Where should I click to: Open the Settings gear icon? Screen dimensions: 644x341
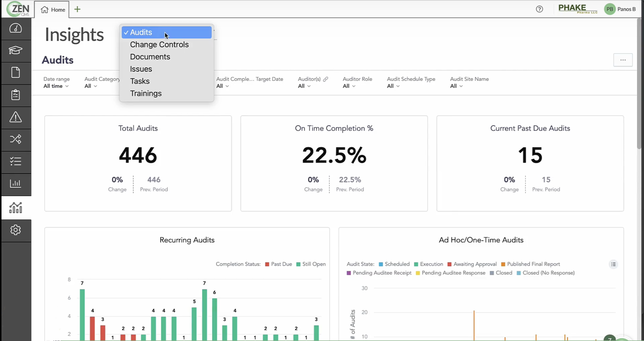pos(16,230)
